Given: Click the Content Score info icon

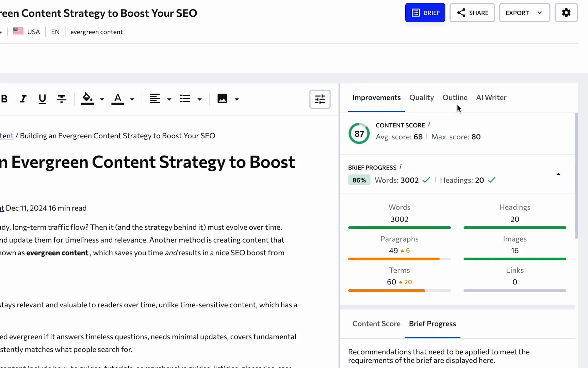Looking at the screenshot, I should pyautogui.click(x=429, y=124).
